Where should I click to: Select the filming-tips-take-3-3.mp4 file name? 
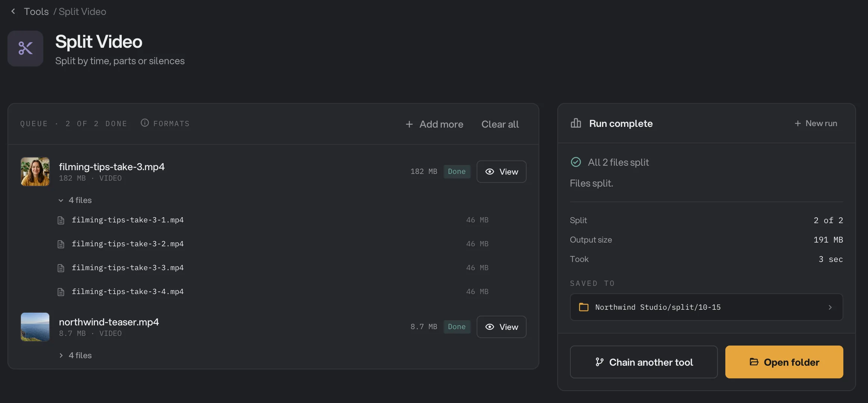pyautogui.click(x=128, y=268)
